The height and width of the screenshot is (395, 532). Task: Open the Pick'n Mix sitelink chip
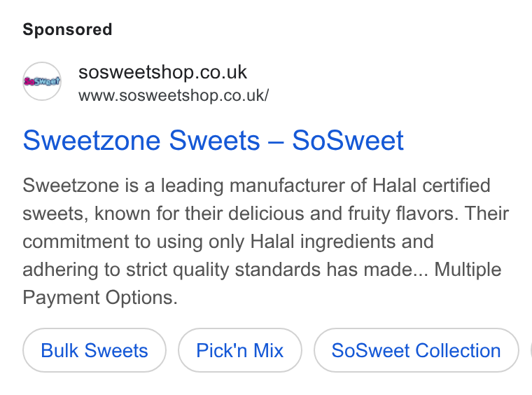click(x=240, y=350)
